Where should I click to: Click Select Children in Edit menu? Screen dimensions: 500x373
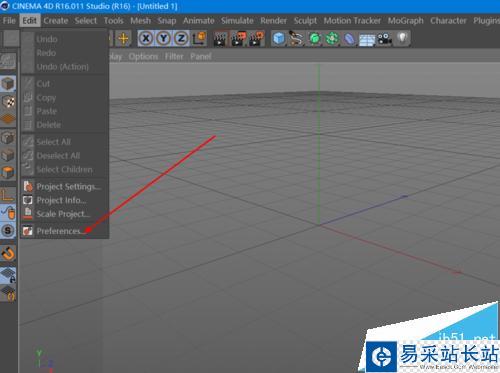65,170
